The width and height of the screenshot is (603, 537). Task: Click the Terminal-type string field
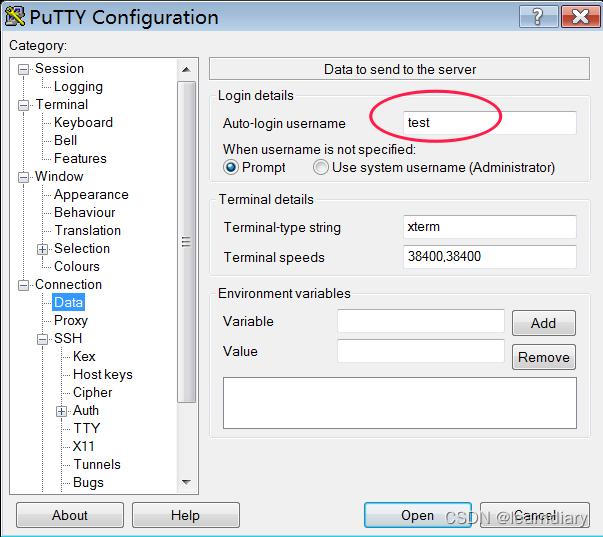490,227
